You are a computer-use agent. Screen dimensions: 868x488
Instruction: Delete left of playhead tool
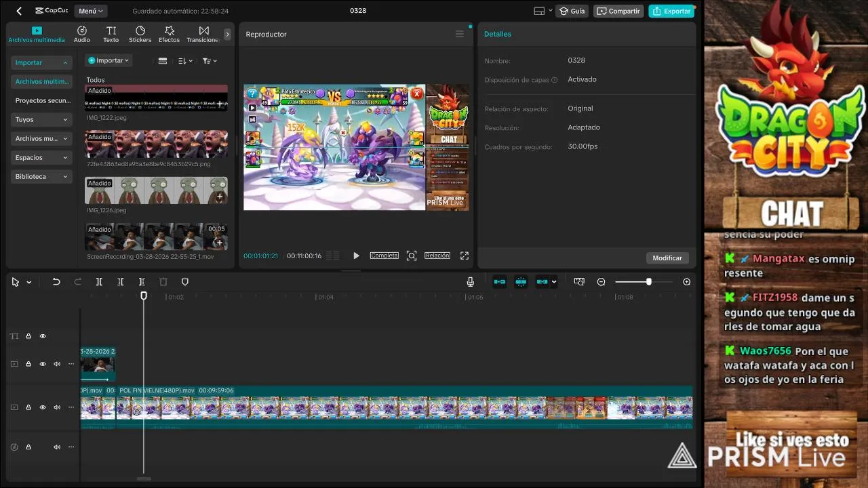(x=120, y=282)
